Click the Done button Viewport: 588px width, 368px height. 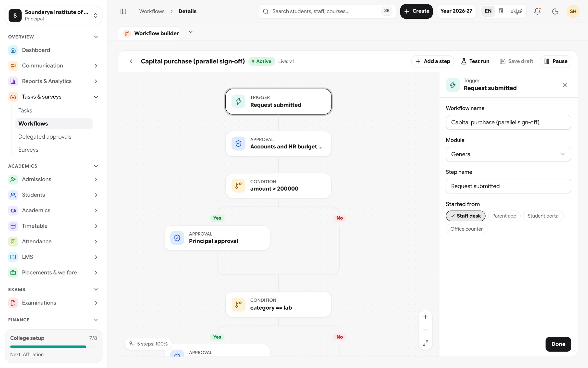(558, 344)
